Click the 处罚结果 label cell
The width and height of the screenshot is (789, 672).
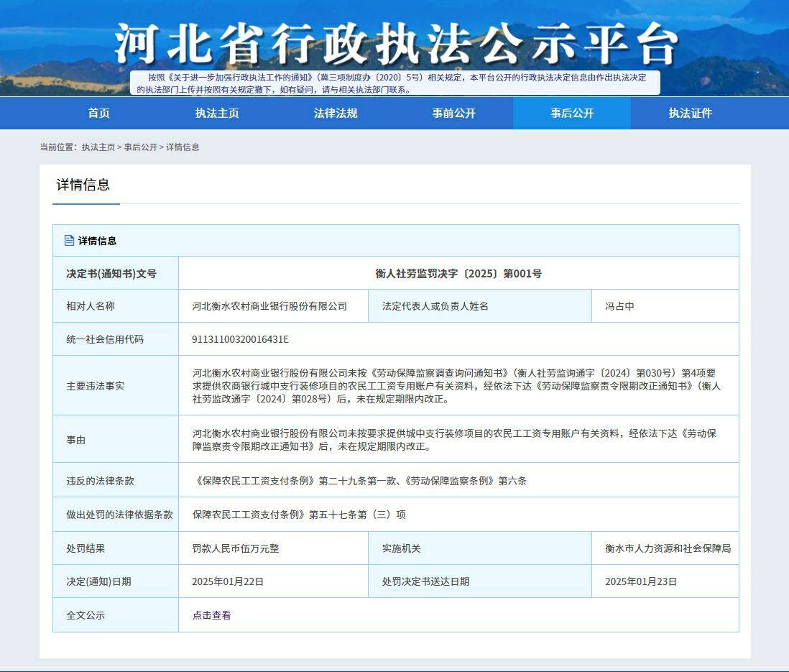pos(116,548)
